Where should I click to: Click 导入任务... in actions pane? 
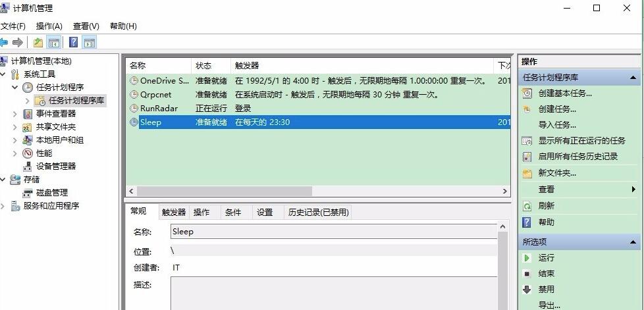[557, 125]
